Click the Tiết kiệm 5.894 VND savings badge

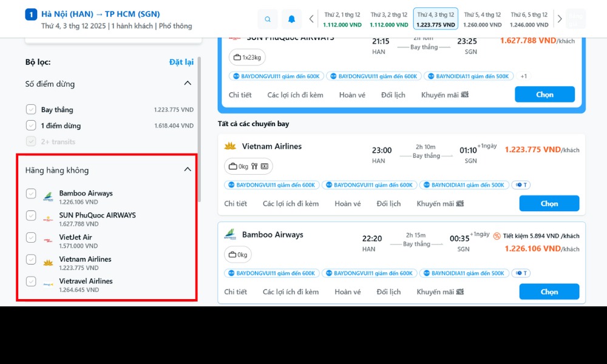pyautogui.click(x=535, y=236)
